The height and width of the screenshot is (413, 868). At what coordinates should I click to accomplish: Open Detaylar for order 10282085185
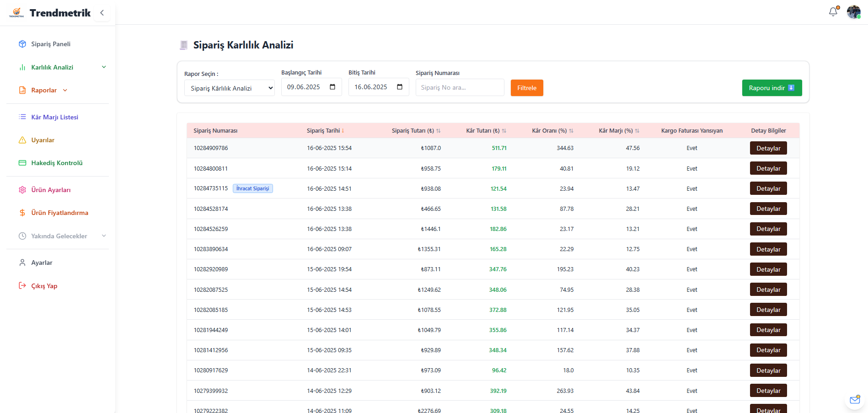coord(768,310)
